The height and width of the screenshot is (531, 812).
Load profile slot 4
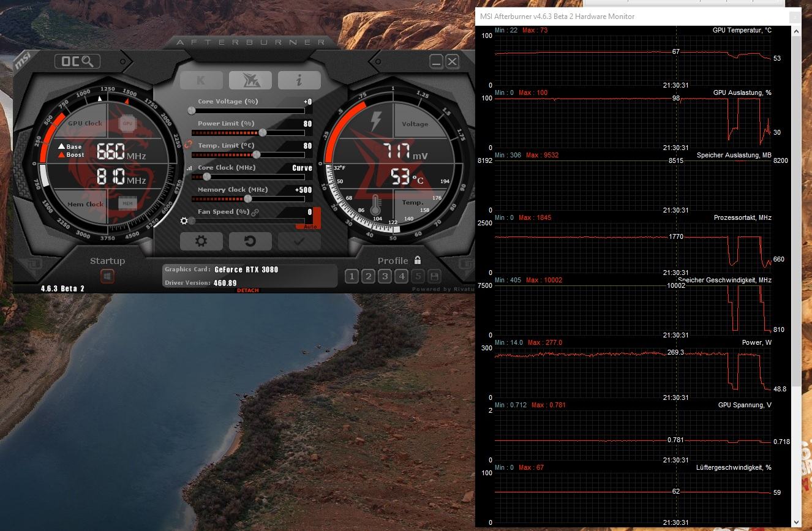coord(401,276)
